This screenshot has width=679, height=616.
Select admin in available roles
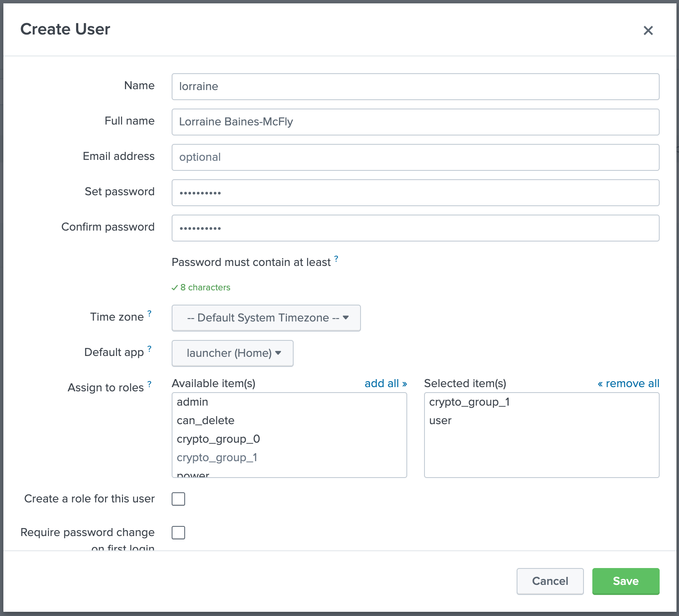(289, 402)
